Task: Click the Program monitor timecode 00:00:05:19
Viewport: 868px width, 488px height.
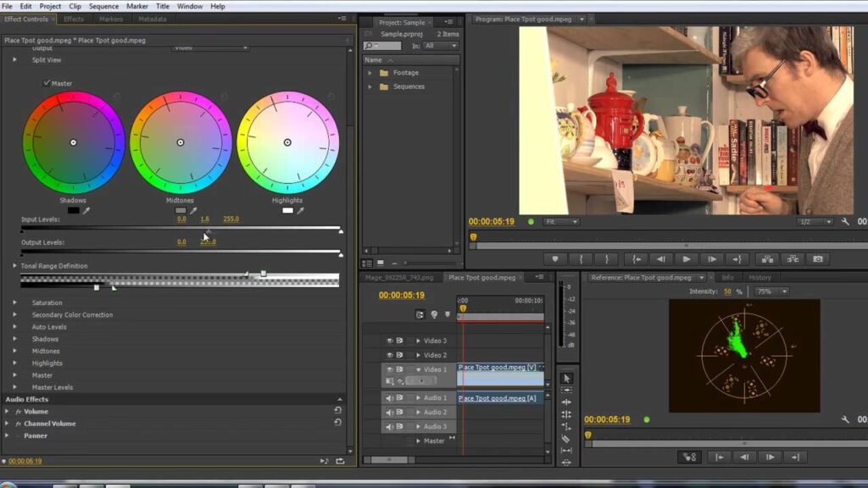Action: coord(492,222)
